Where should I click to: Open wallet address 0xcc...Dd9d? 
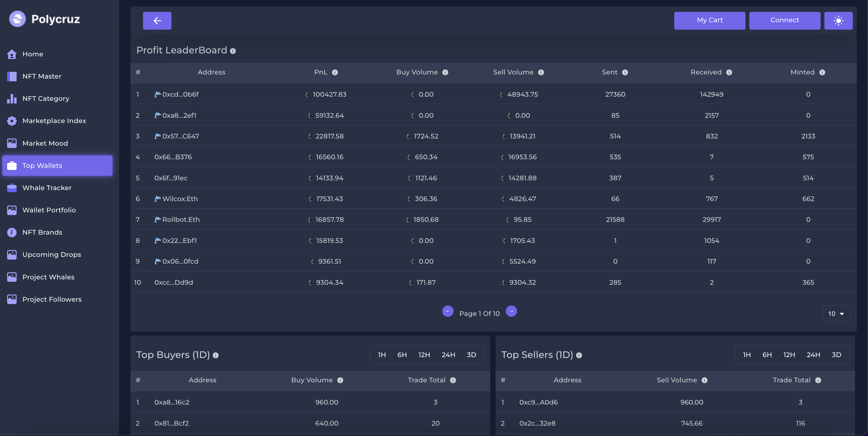click(x=174, y=282)
